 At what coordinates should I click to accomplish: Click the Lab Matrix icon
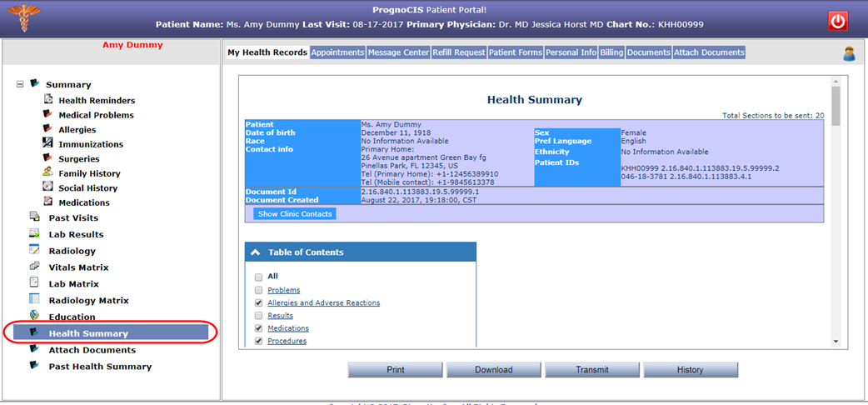[34, 282]
